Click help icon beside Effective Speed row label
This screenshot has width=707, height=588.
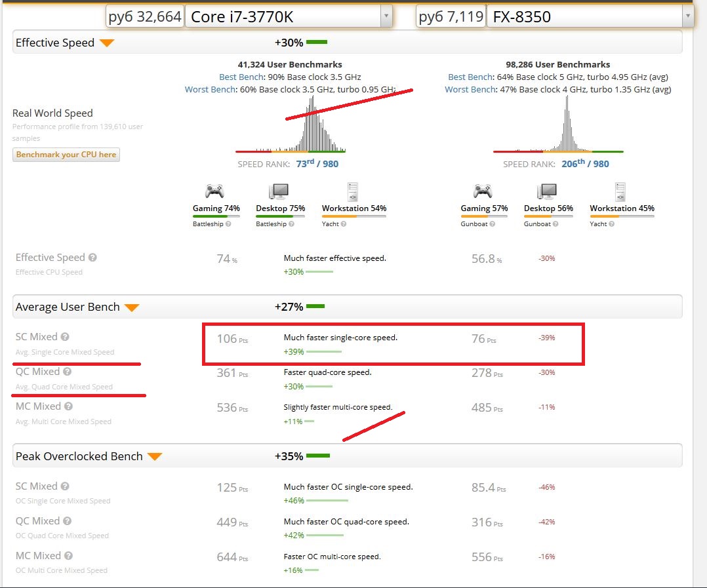pyautogui.click(x=93, y=258)
